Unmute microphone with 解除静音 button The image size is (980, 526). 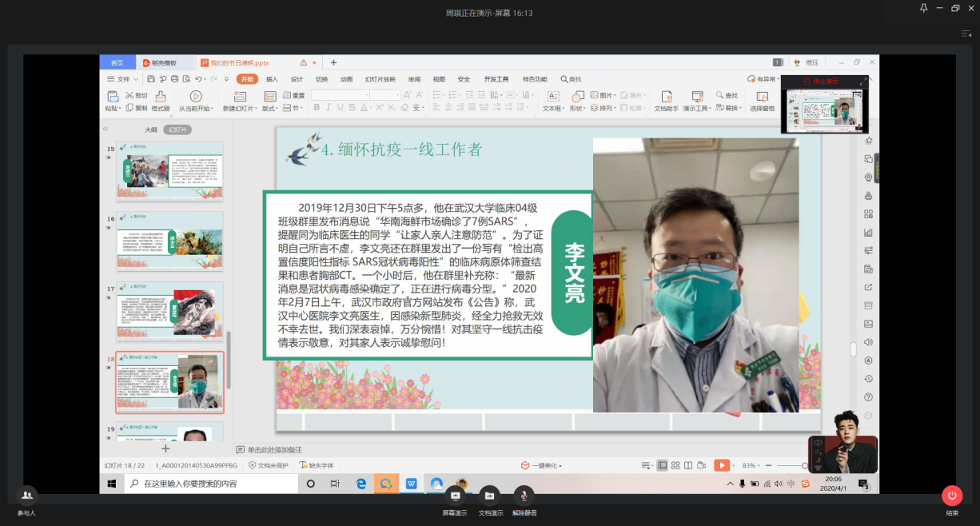[x=524, y=496]
